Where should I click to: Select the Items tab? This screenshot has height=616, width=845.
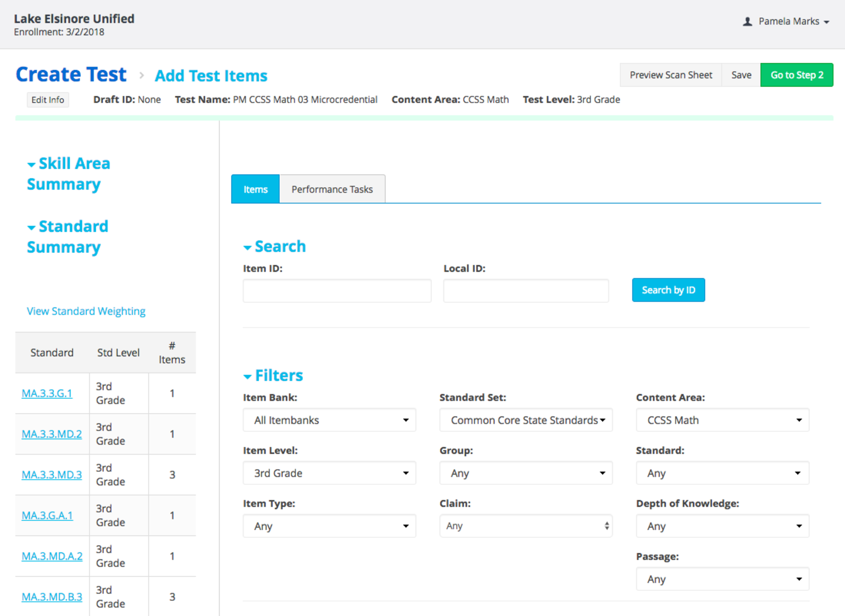click(x=255, y=189)
